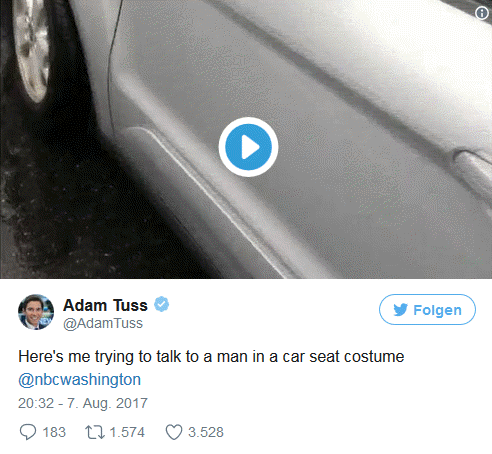
Task: Click the Folgen follow button
Action: (427, 310)
